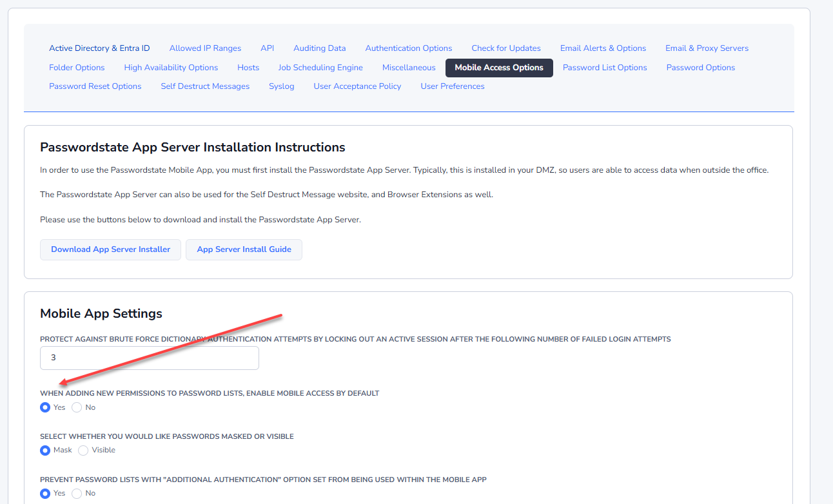Viewport: 833px width, 504px height.
Task: Open Folder Options tab
Action: coord(77,68)
